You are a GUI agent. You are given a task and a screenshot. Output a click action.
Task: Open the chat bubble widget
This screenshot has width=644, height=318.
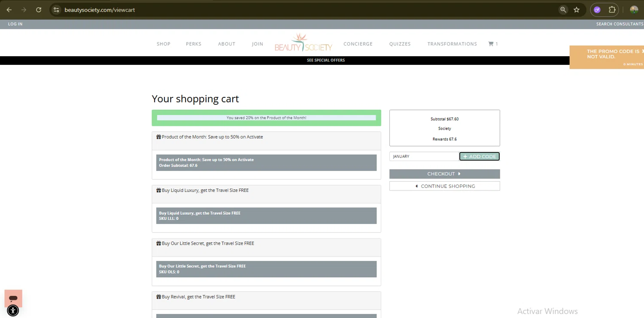[x=13, y=298]
